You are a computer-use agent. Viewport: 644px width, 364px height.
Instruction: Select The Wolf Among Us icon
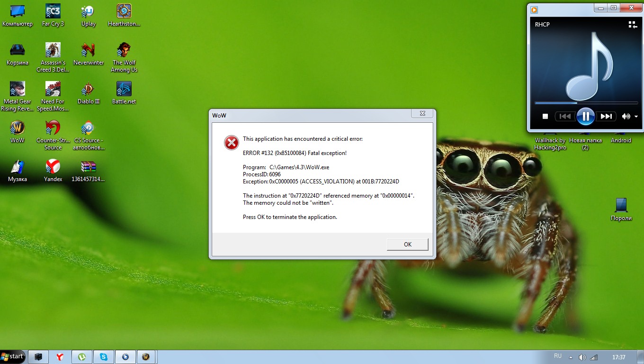pyautogui.click(x=124, y=58)
